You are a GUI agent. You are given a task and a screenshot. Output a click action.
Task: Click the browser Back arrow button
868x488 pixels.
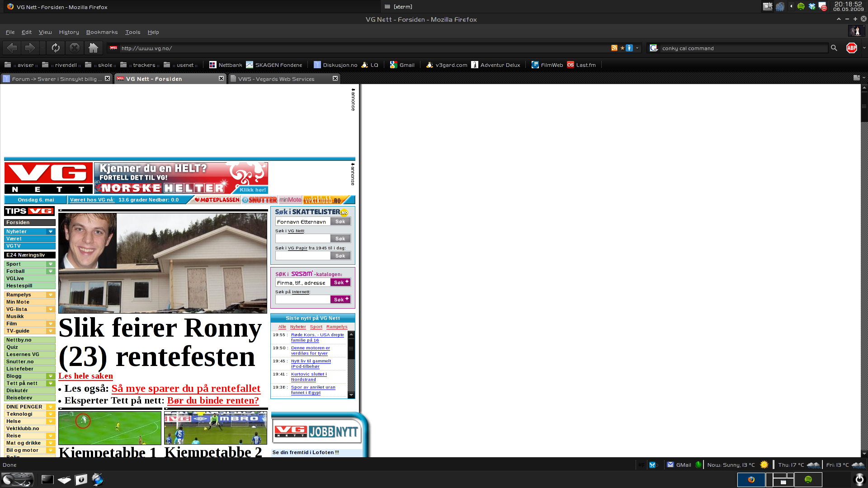[12, 48]
